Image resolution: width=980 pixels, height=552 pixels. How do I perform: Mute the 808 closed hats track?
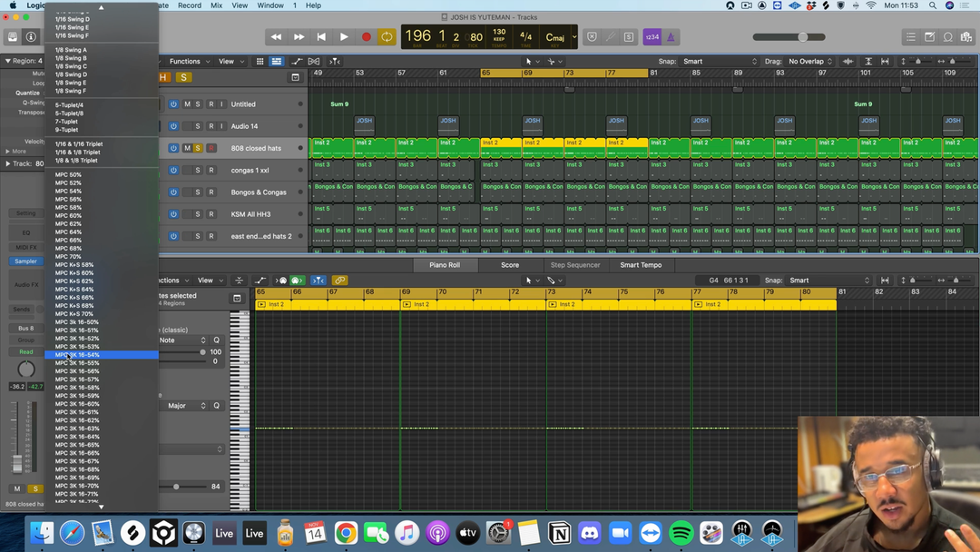(x=187, y=148)
